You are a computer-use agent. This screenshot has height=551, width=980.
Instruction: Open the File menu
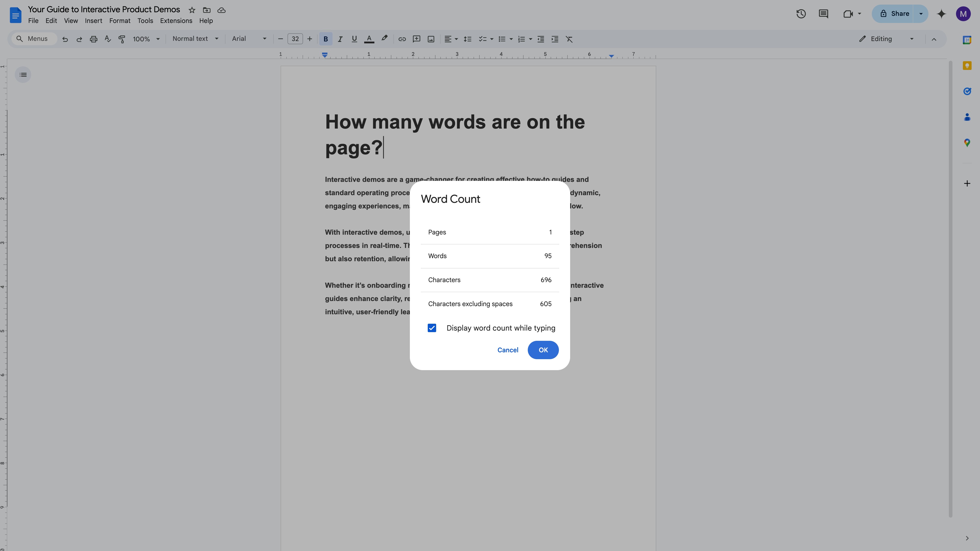[33, 21]
